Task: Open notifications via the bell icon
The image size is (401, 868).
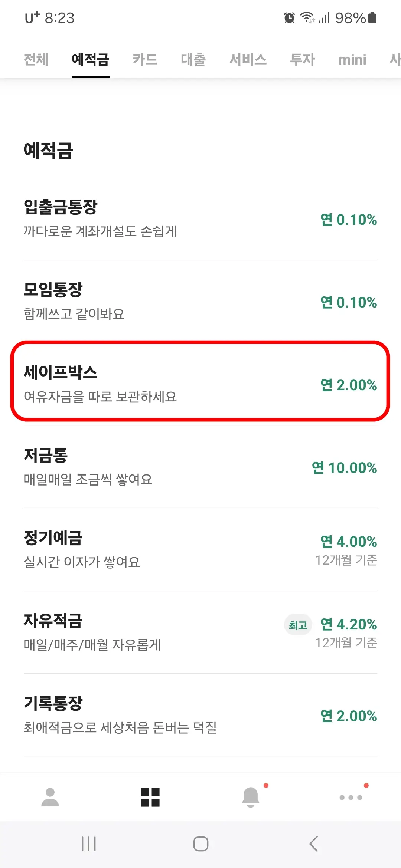Action: 251,798
